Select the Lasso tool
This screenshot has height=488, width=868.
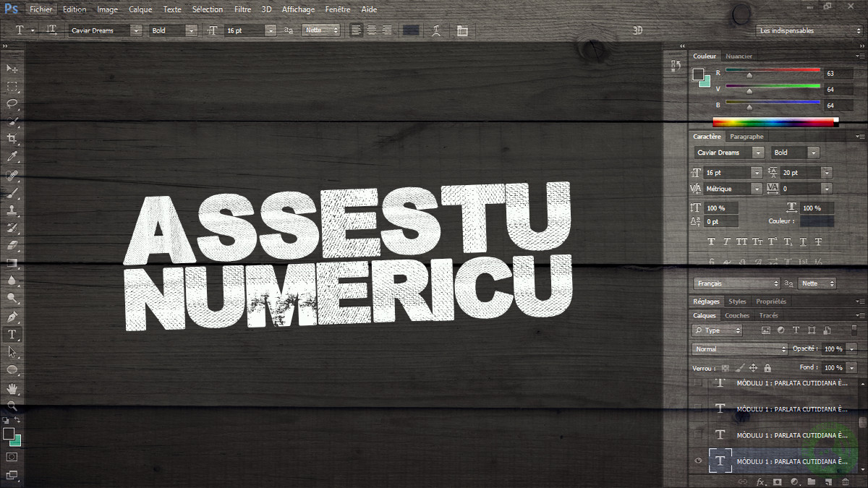[x=12, y=104]
